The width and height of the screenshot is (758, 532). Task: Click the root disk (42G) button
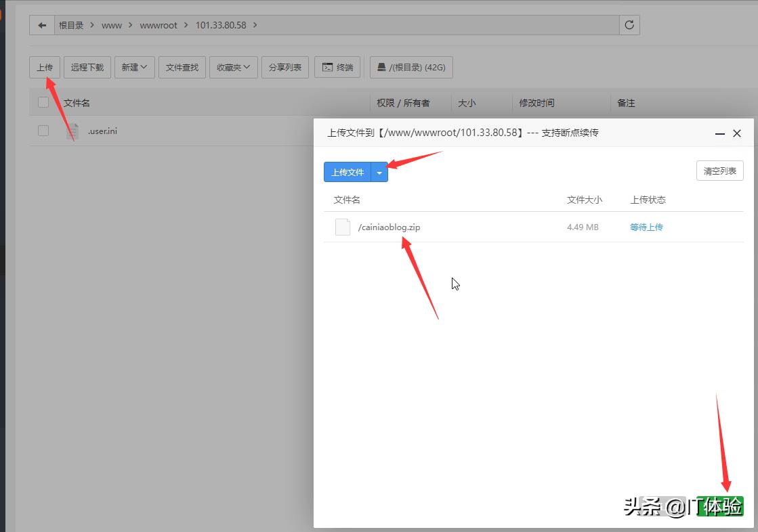(x=411, y=67)
